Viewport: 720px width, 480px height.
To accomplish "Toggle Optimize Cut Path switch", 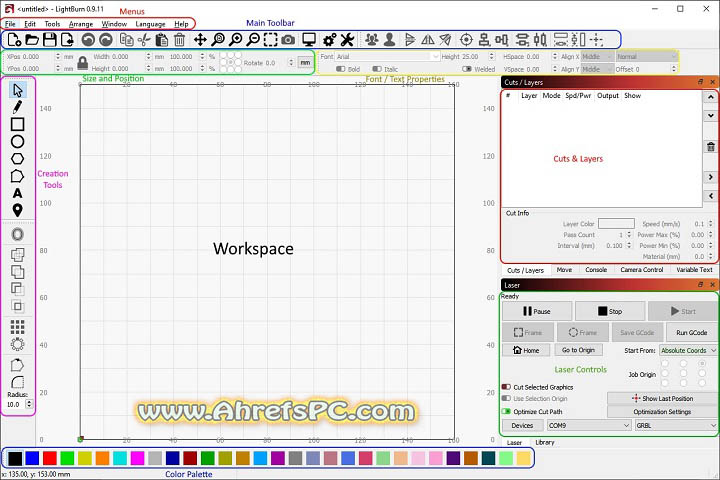I will [x=506, y=411].
